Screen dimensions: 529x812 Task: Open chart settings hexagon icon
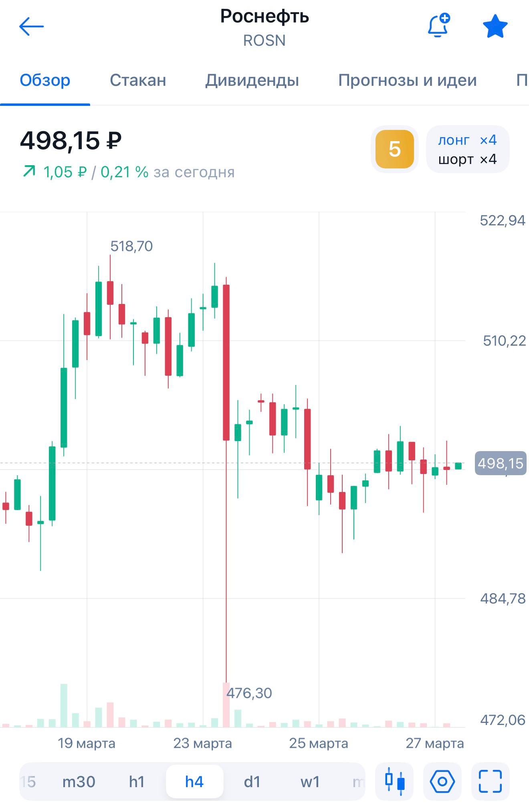click(x=442, y=782)
